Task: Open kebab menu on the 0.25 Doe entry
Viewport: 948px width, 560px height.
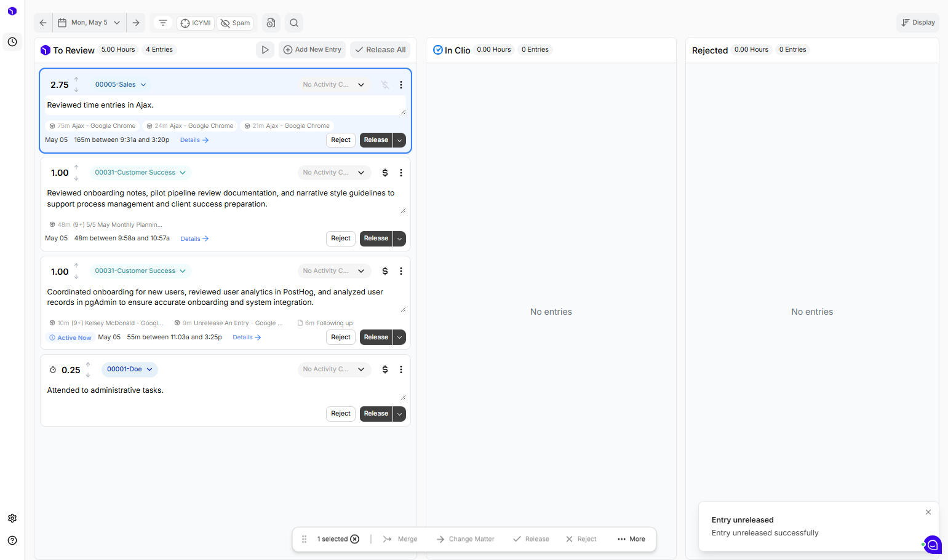Action: pos(401,369)
